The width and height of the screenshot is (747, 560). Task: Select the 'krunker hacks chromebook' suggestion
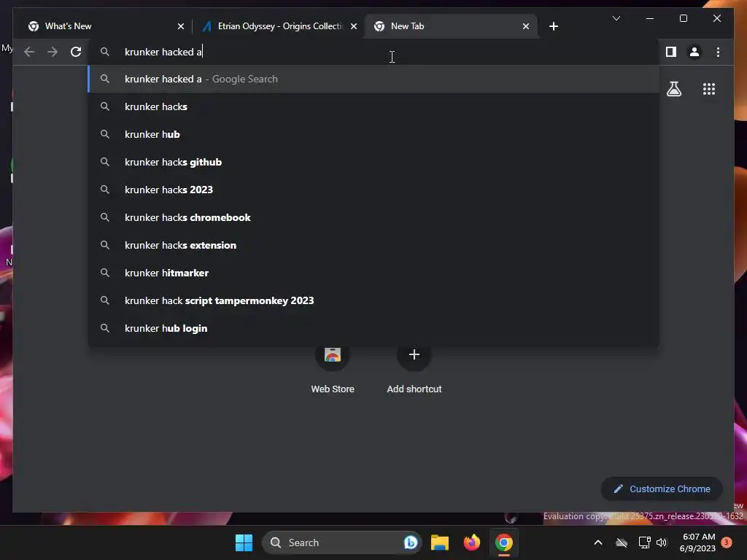coord(373,217)
